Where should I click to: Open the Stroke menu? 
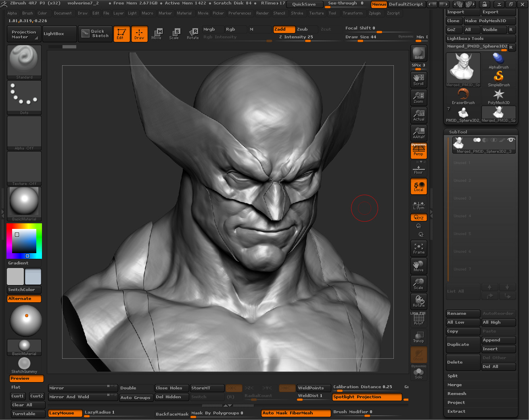pos(297,13)
